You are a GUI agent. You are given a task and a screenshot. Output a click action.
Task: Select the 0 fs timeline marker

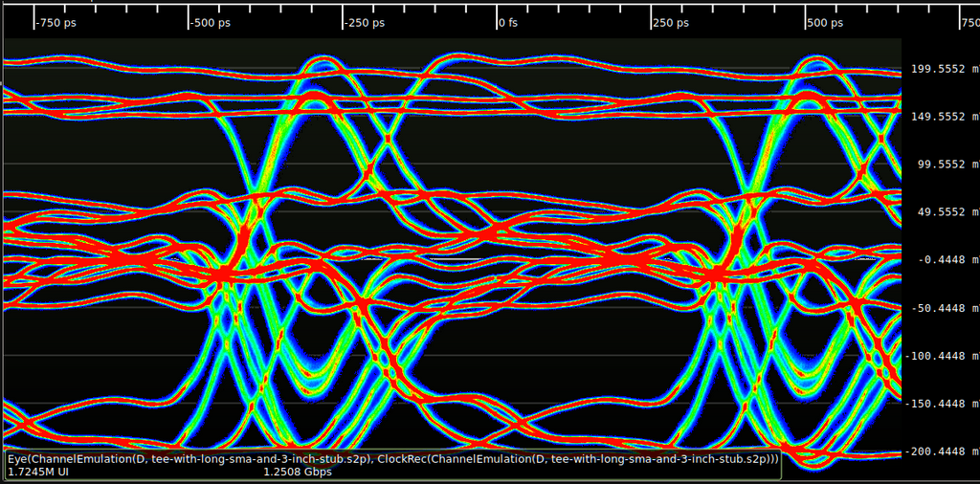(509, 23)
